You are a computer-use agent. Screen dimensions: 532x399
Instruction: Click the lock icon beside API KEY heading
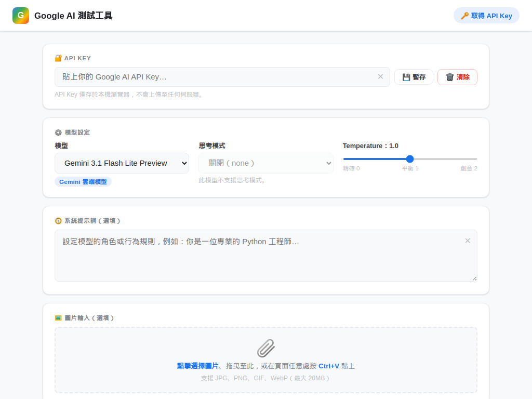pyautogui.click(x=58, y=58)
